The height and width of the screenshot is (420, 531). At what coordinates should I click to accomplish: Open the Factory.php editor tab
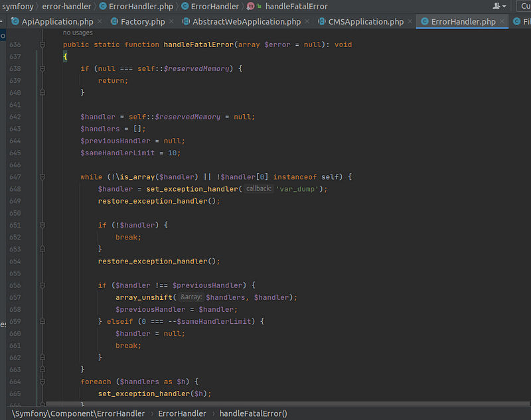click(x=142, y=22)
